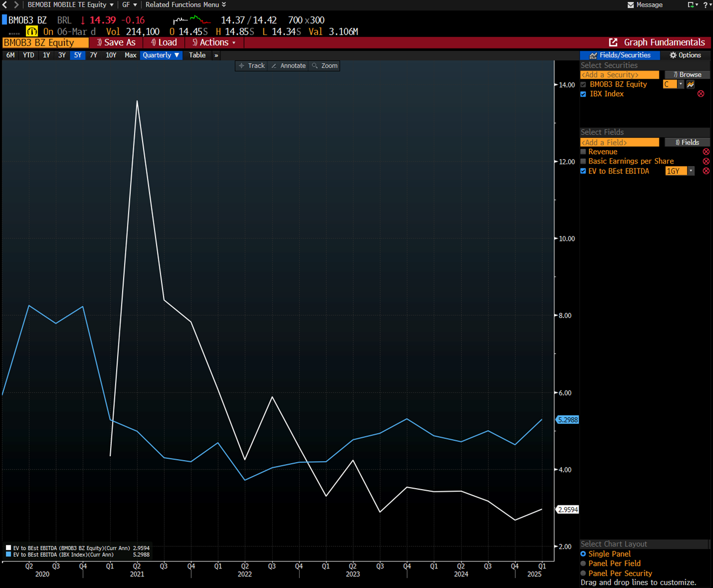The image size is (713, 588).
Task: Open the BEMOBI MOBILE TE Equity dropdown
Action: coord(71,5)
